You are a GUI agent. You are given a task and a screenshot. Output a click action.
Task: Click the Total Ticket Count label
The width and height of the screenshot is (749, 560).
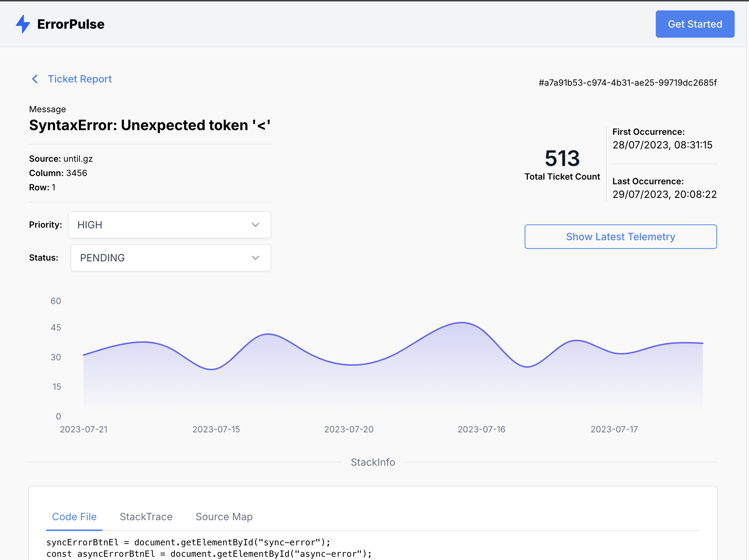pos(562,177)
